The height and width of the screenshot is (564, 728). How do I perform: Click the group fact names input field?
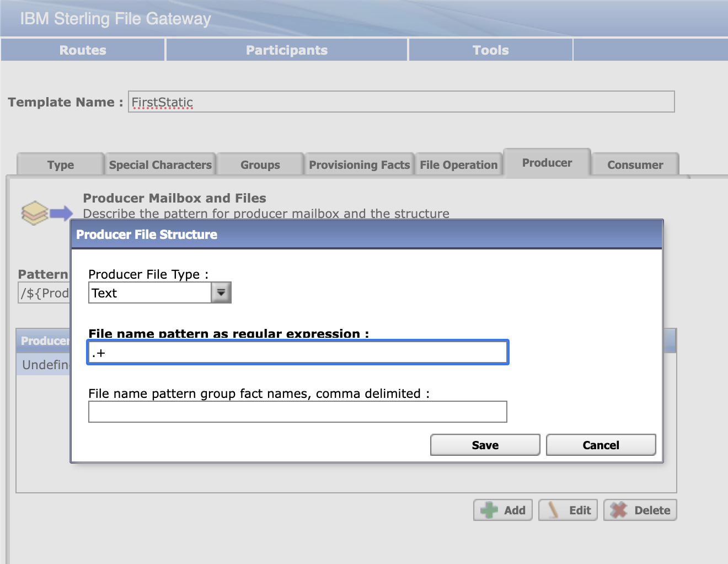pos(298,412)
